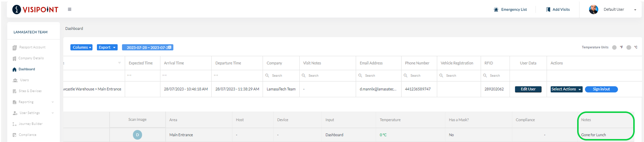Open the Columns dropdown
Viewport: 644px width, 142px height.
[x=81, y=47]
